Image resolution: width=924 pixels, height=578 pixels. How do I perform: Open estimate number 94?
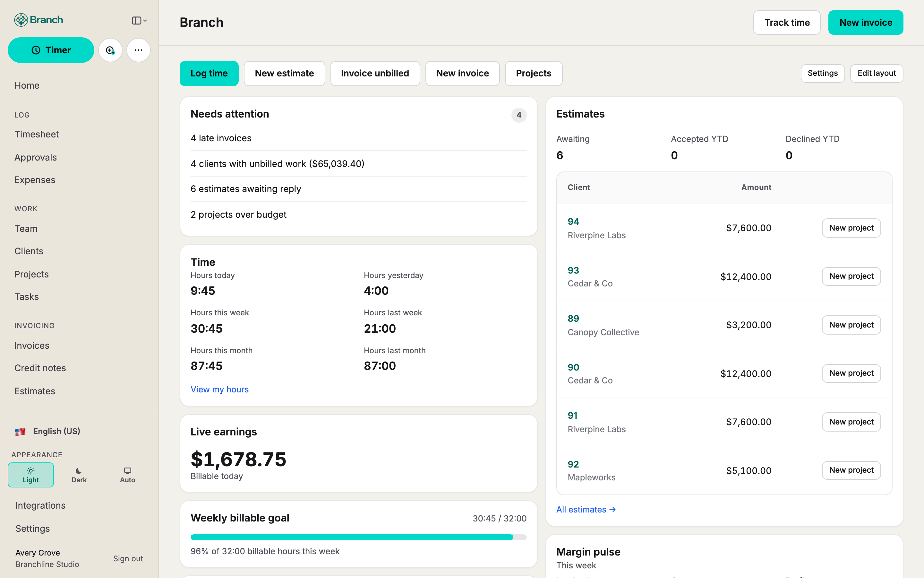coord(573,221)
